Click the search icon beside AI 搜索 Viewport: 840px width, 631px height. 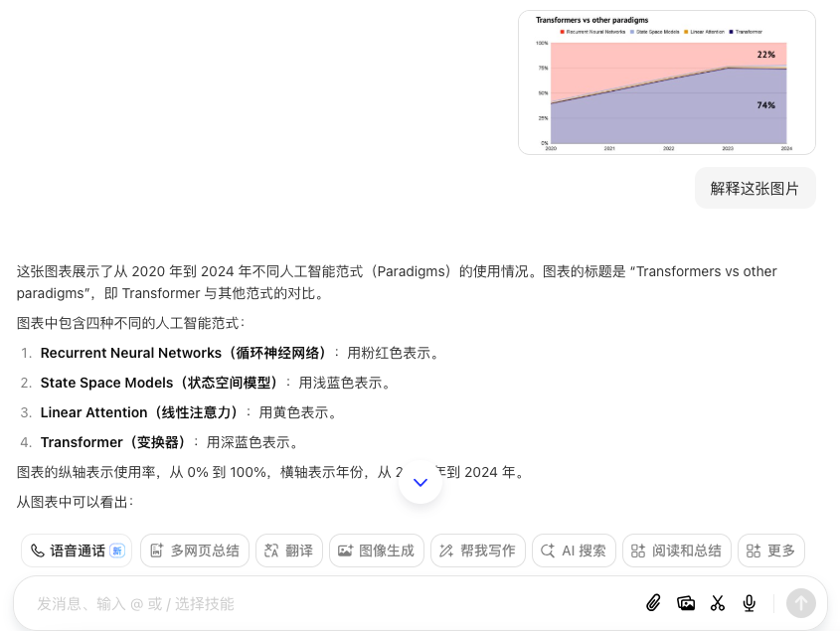(548, 551)
